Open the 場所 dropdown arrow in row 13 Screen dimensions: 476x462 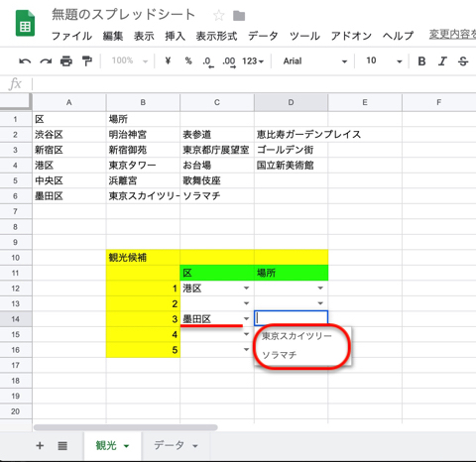tap(320, 303)
